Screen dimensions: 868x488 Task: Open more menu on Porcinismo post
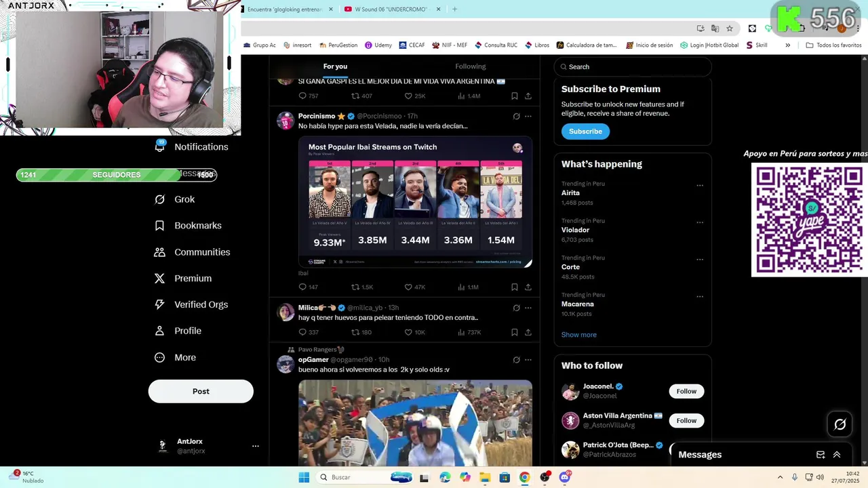click(x=528, y=116)
